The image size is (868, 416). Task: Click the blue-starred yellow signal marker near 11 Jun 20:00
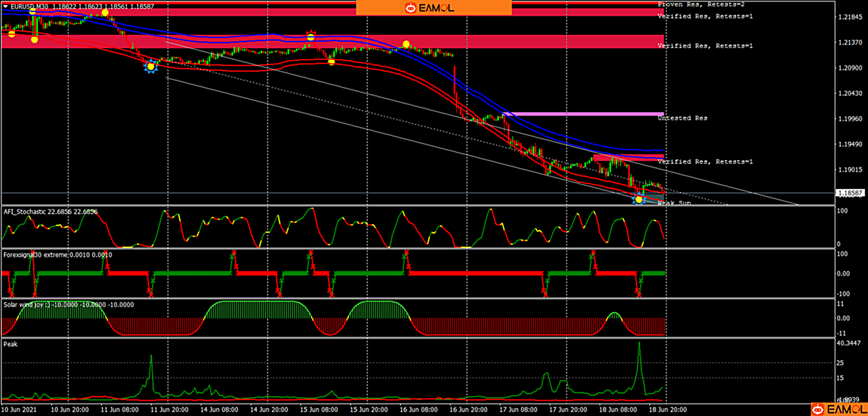pos(151,66)
